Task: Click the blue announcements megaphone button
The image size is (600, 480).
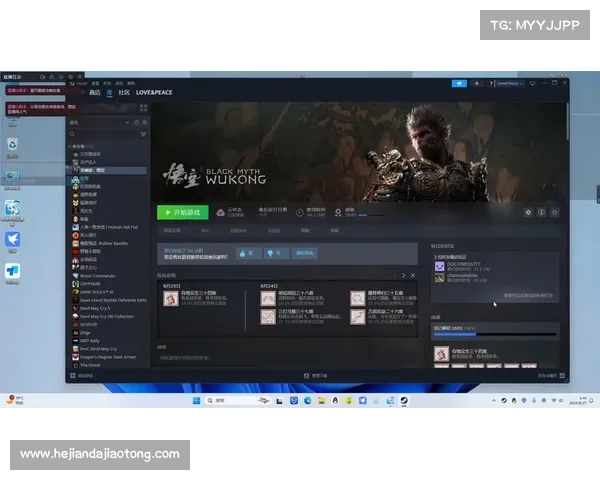Action: (459, 83)
